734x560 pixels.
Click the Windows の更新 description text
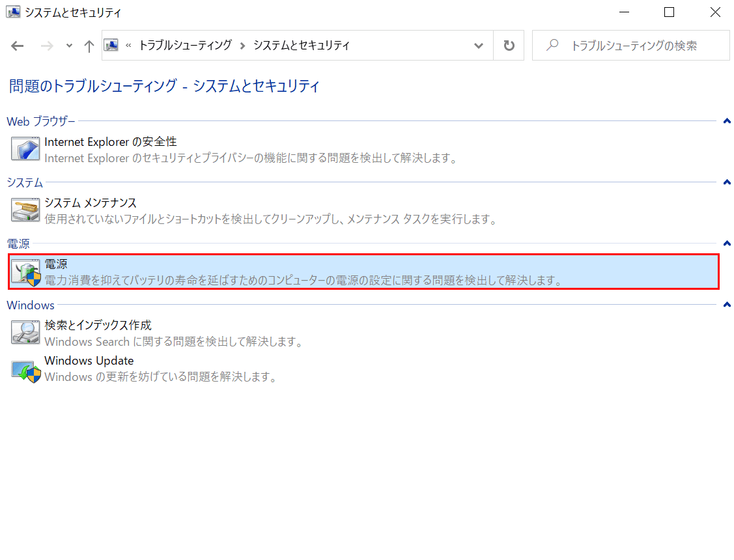162,376
